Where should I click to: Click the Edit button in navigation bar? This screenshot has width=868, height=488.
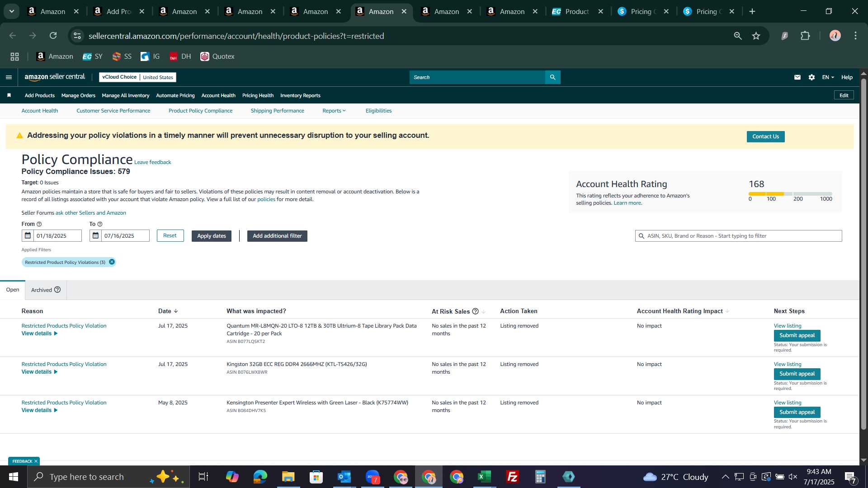pyautogui.click(x=844, y=95)
